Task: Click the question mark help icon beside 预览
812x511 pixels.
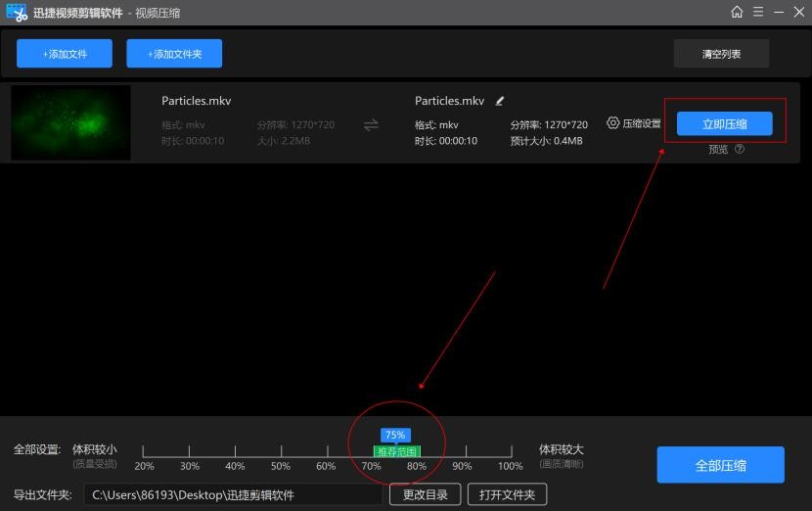Action: (x=740, y=150)
